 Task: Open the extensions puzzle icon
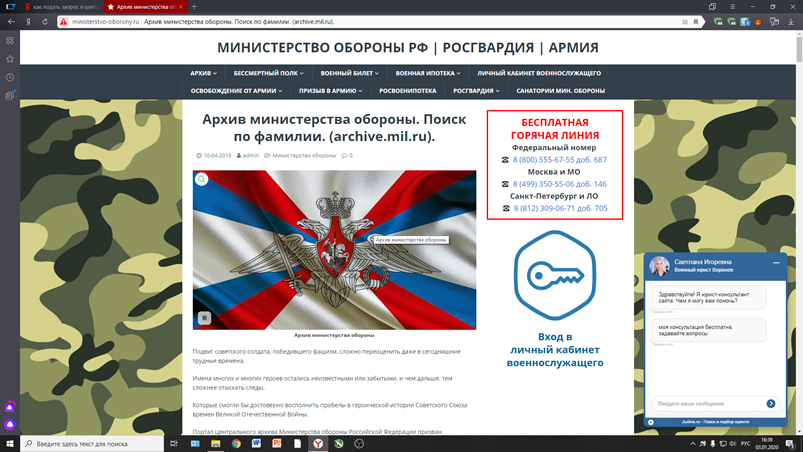coord(775,21)
